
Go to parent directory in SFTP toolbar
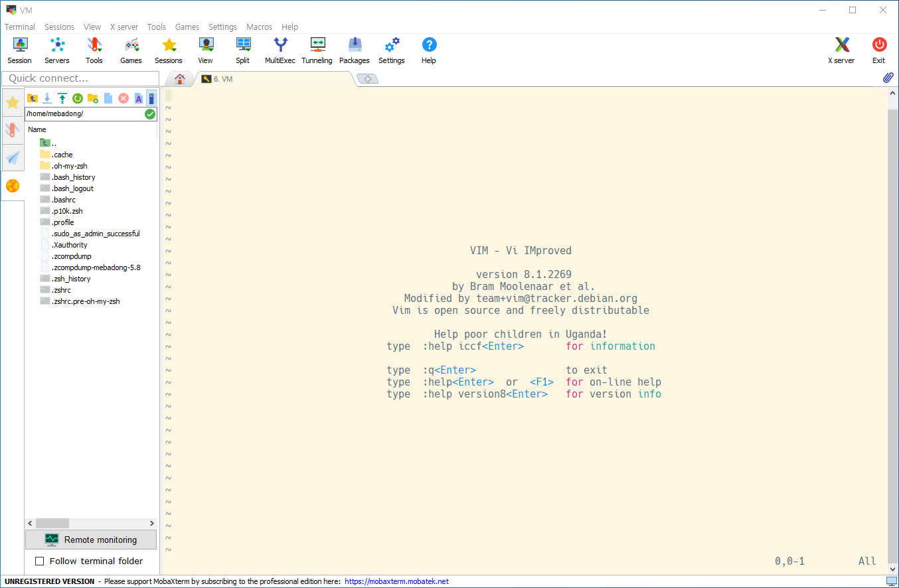pyautogui.click(x=33, y=98)
